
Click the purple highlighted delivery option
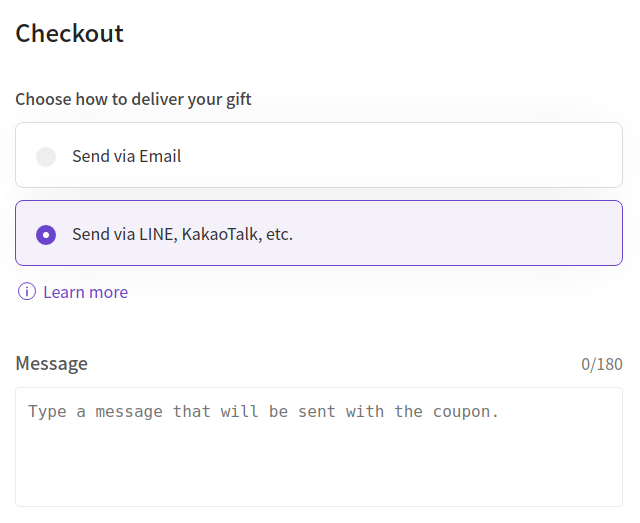coord(319,233)
